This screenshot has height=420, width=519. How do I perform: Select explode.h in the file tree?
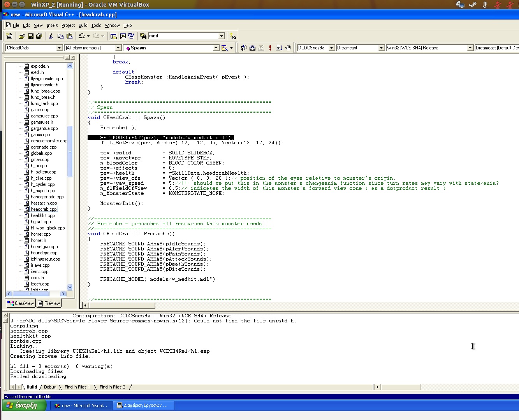coord(40,66)
